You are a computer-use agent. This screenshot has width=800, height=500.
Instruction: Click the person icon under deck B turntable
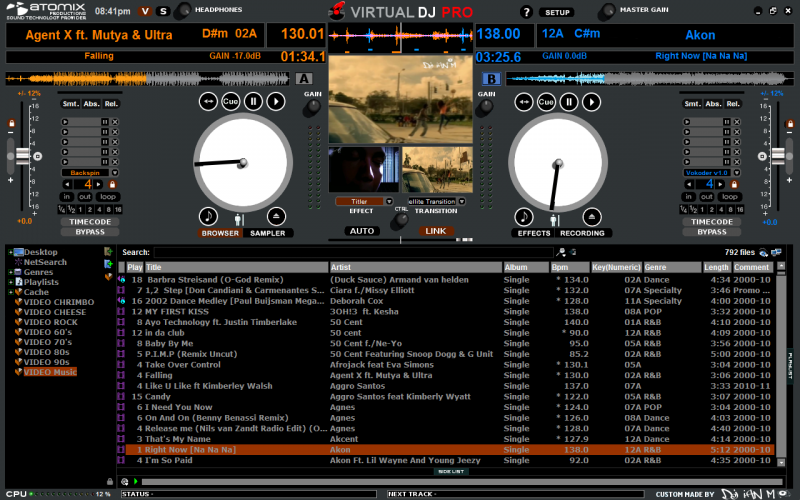[x=555, y=220]
